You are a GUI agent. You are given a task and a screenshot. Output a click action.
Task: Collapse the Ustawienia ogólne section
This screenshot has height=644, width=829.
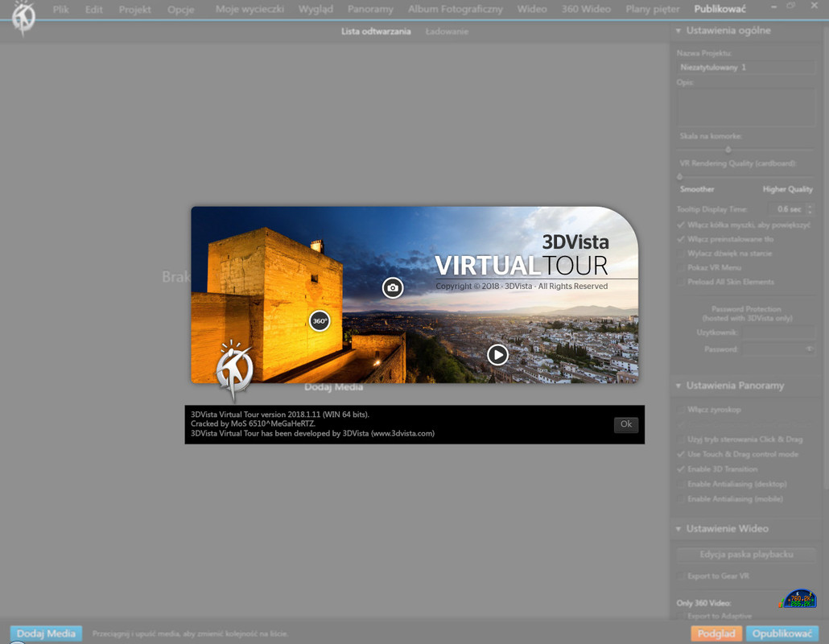[678, 31]
